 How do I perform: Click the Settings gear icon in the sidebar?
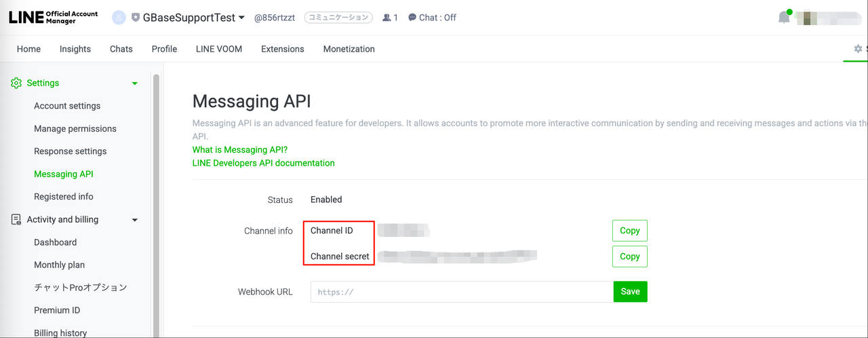point(16,83)
